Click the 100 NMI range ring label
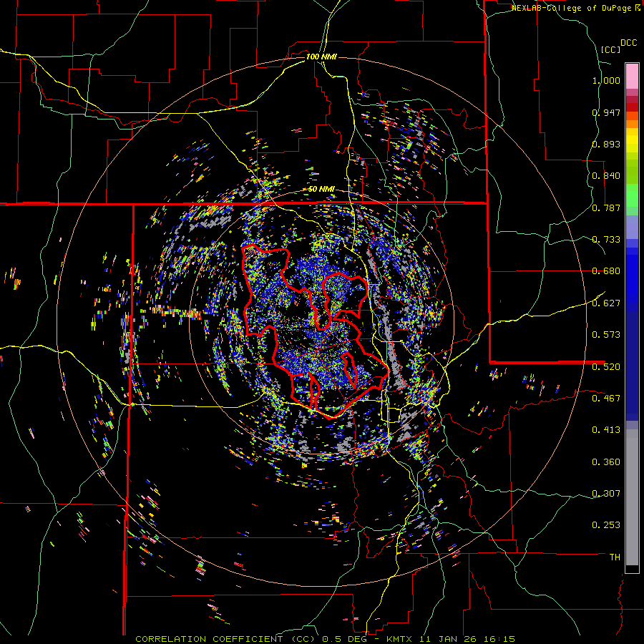The image size is (644, 644). pos(321,57)
